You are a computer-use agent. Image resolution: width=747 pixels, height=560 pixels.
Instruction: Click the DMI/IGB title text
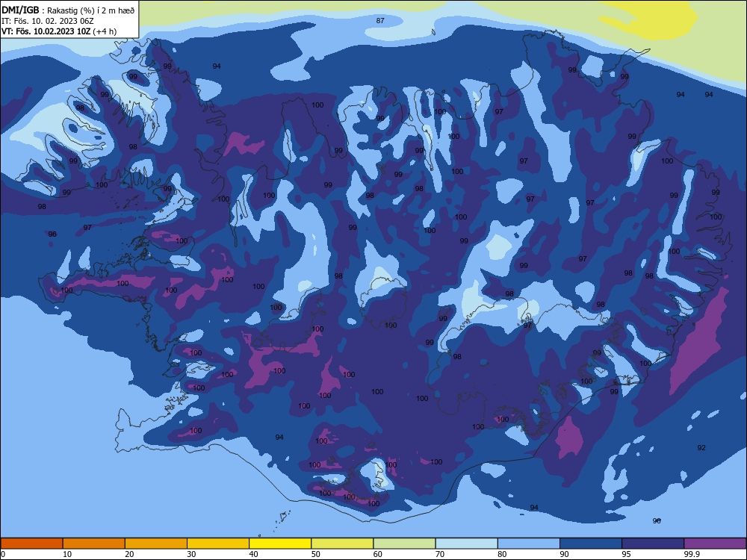(20, 10)
